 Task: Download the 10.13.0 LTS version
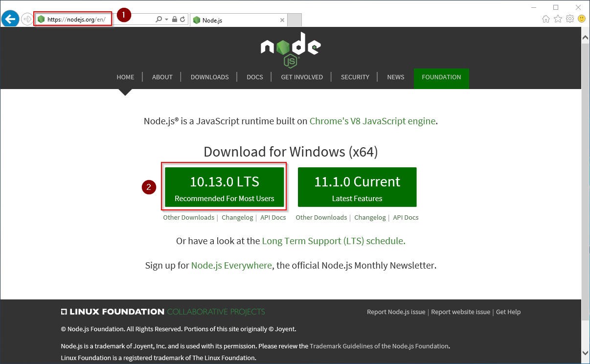point(225,187)
